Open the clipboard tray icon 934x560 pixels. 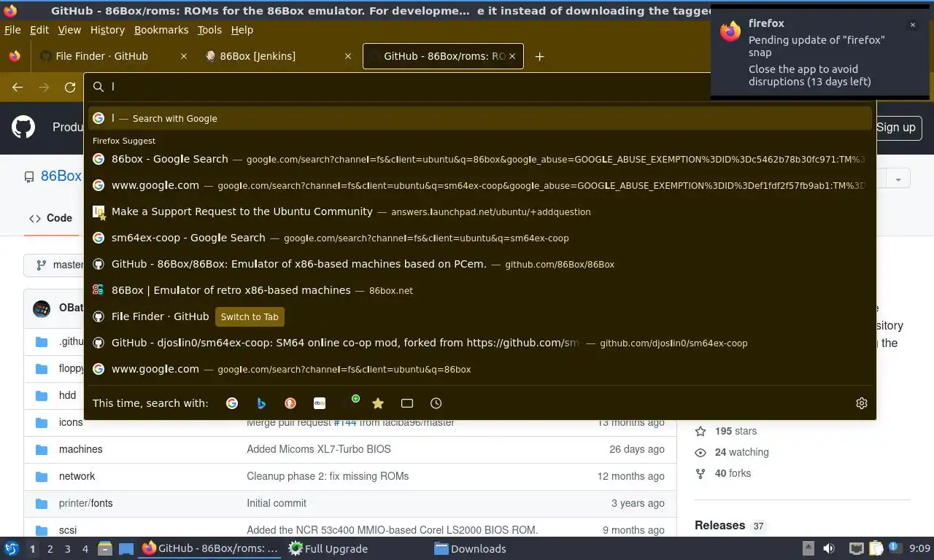click(x=875, y=548)
